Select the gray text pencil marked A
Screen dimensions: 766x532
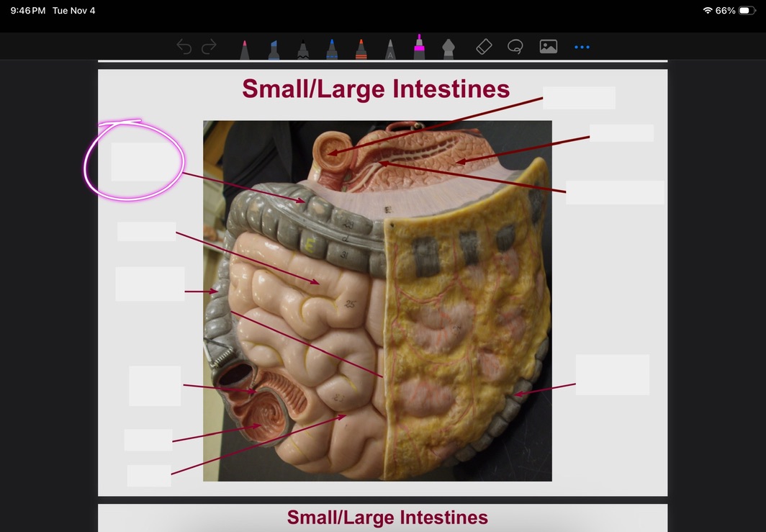pos(389,49)
